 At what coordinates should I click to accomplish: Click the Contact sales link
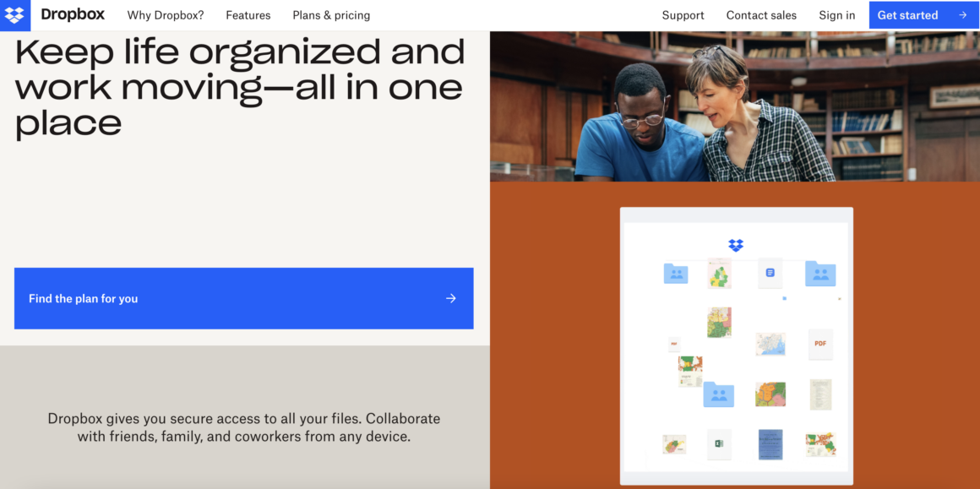(761, 15)
